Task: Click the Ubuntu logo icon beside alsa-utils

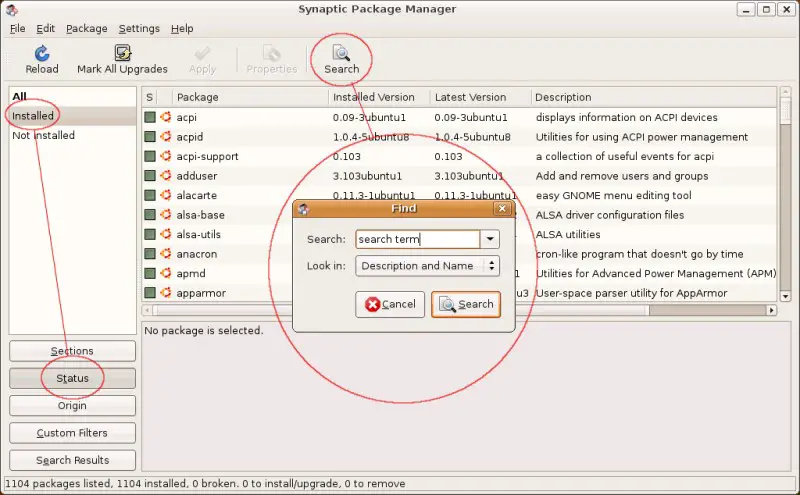Action: coord(165,234)
